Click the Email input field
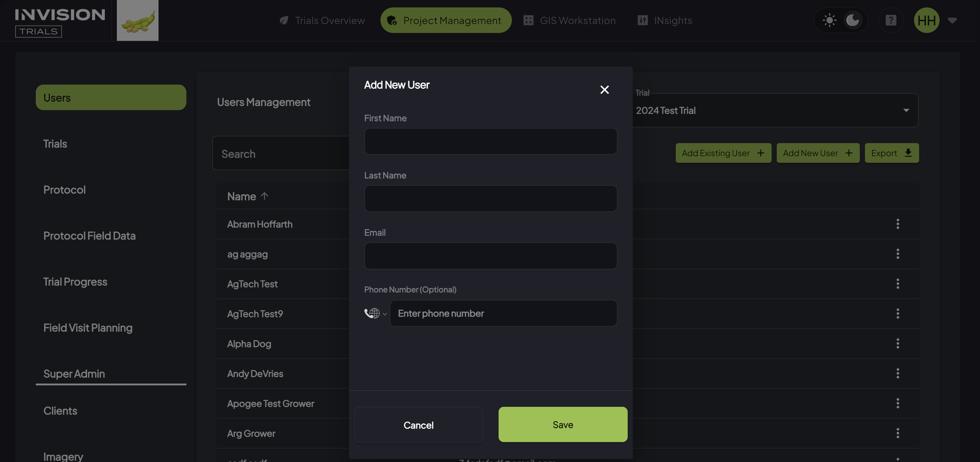The image size is (980, 462). coord(490,256)
